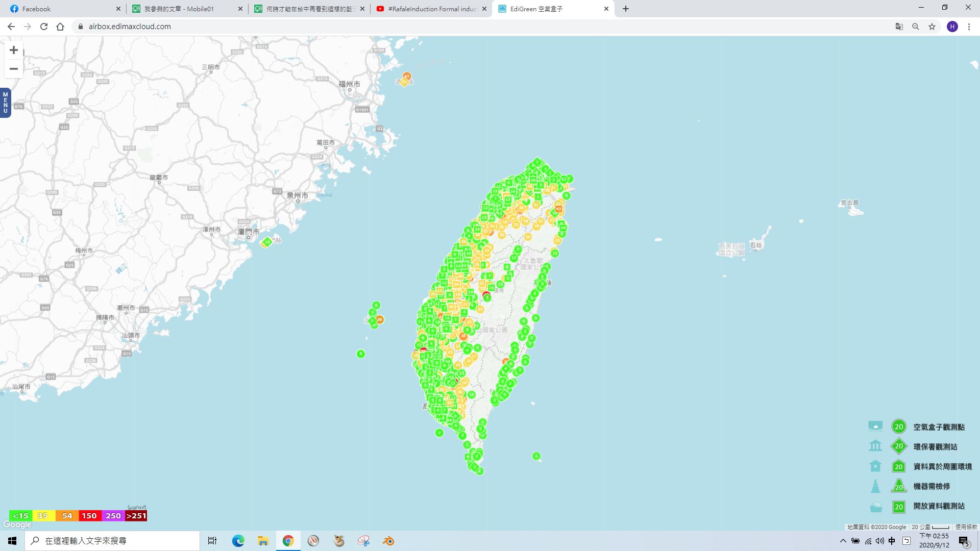980x551 pixels.
Task: Zoom in the map with plus button
Action: coord(14,50)
